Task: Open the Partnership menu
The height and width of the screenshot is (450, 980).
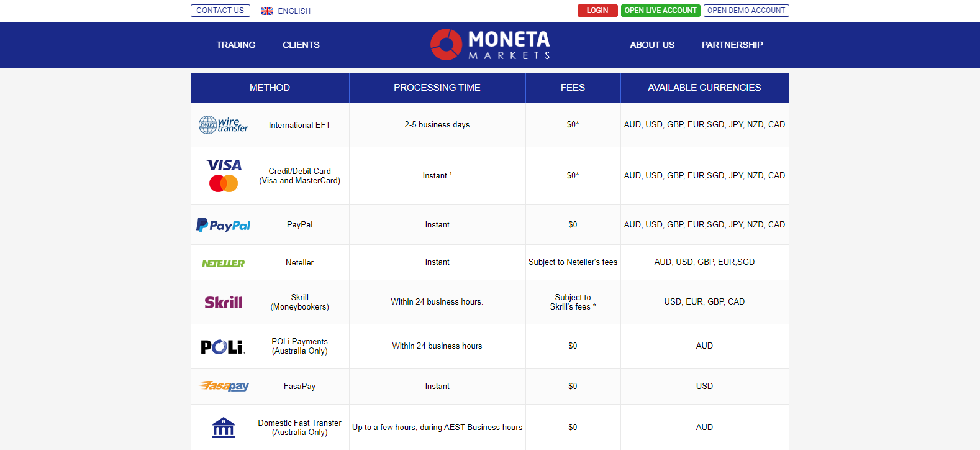Action: 732,45
